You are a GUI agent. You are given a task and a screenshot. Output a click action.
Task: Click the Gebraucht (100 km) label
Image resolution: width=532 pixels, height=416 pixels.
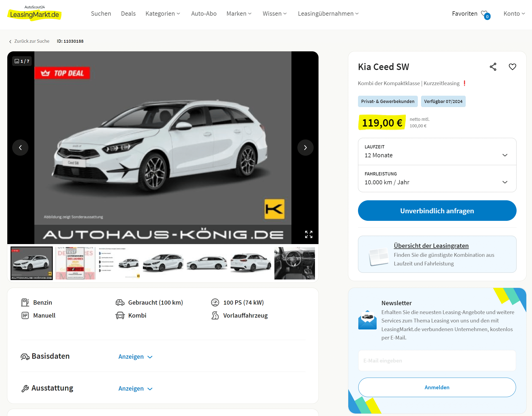pos(156,302)
